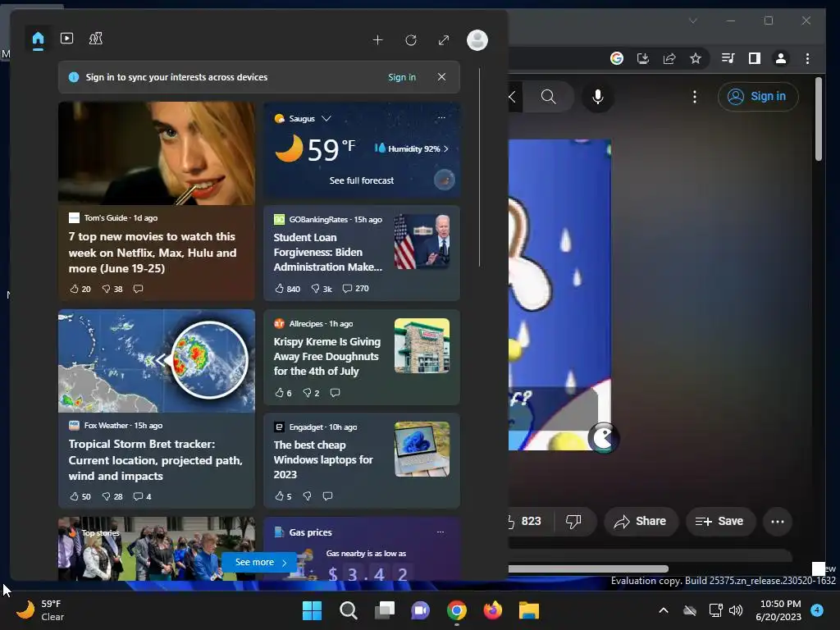
Task: Click Sign in on the sync banner
Action: [x=402, y=77]
